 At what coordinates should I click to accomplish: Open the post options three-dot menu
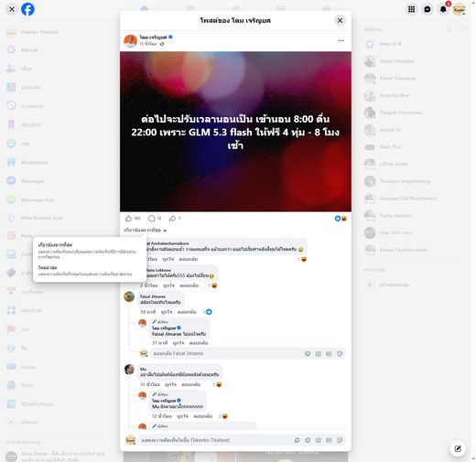pos(341,40)
